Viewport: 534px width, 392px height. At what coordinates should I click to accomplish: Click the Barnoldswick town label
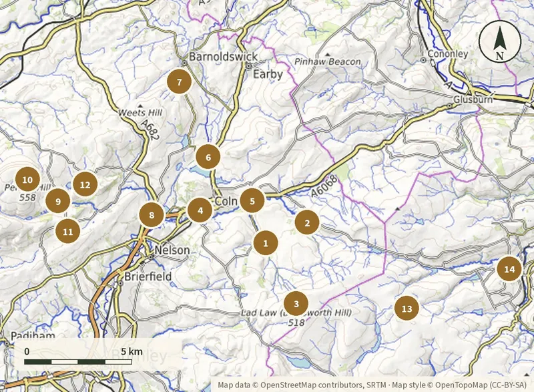point(224,56)
